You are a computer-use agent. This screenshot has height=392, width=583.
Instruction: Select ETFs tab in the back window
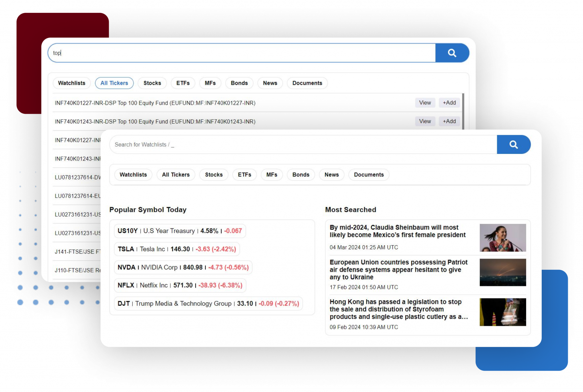coord(183,83)
